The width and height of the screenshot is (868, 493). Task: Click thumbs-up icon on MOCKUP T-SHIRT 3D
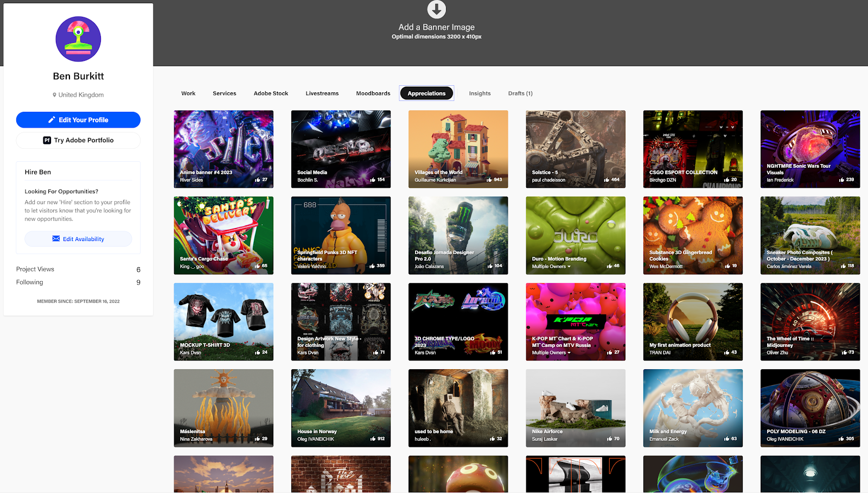pyautogui.click(x=257, y=352)
